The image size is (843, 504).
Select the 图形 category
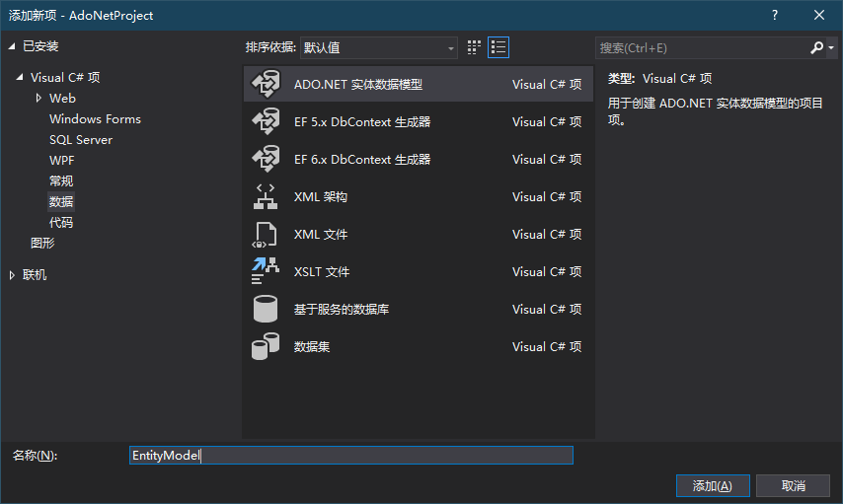42,243
